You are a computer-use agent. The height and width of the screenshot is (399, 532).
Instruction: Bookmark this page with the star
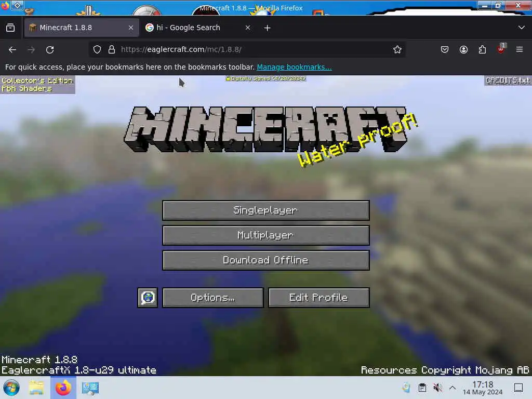pyautogui.click(x=397, y=49)
